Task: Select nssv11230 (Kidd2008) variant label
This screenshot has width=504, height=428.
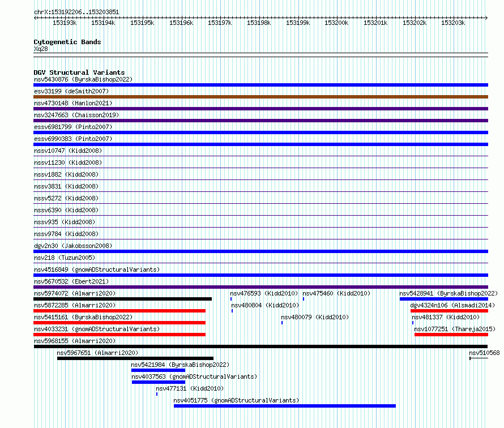Action: click(x=68, y=162)
